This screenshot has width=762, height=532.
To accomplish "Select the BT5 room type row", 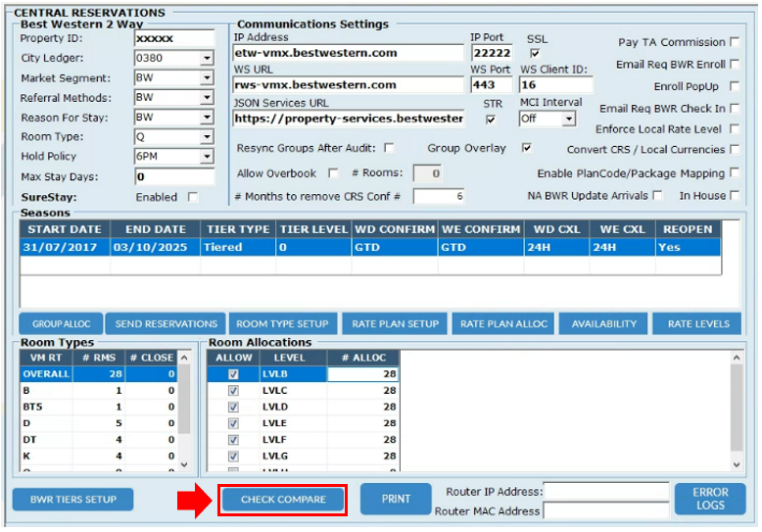I will [98, 407].
